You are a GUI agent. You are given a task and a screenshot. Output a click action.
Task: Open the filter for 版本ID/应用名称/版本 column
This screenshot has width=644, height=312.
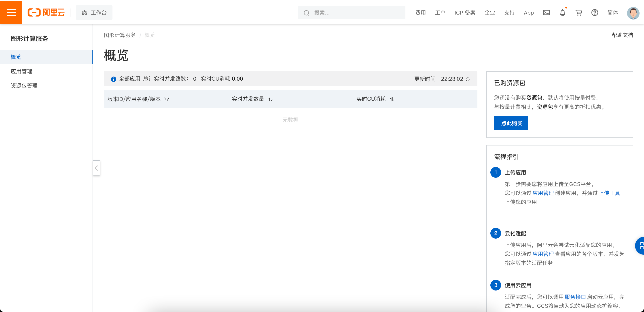pos(167,99)
